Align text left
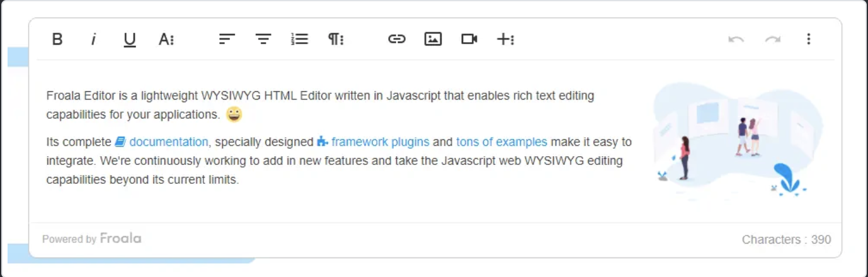The width and height of the screenshot is (868, 277). 227,39
